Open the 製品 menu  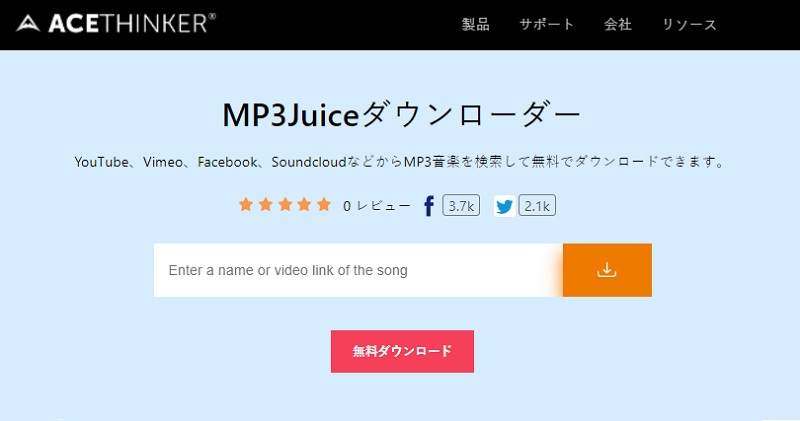point(476,24)
